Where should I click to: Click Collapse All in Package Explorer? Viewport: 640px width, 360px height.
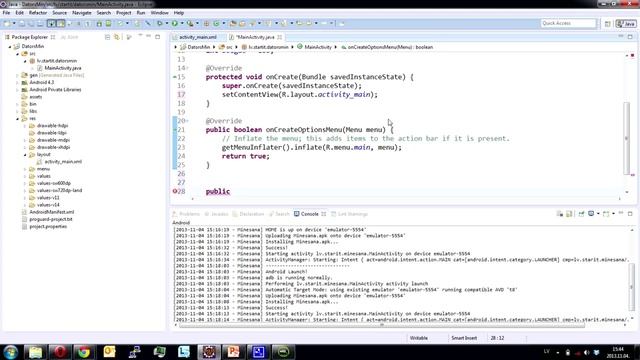[x=107, y=37]
